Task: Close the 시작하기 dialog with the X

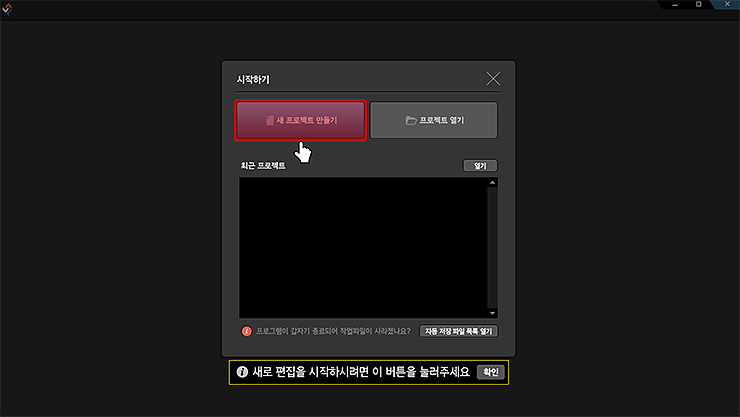Action: click(493, 79)
